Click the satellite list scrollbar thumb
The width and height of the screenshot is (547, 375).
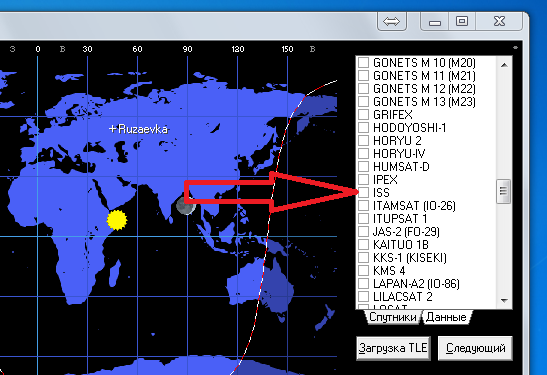tap(503, 191)
